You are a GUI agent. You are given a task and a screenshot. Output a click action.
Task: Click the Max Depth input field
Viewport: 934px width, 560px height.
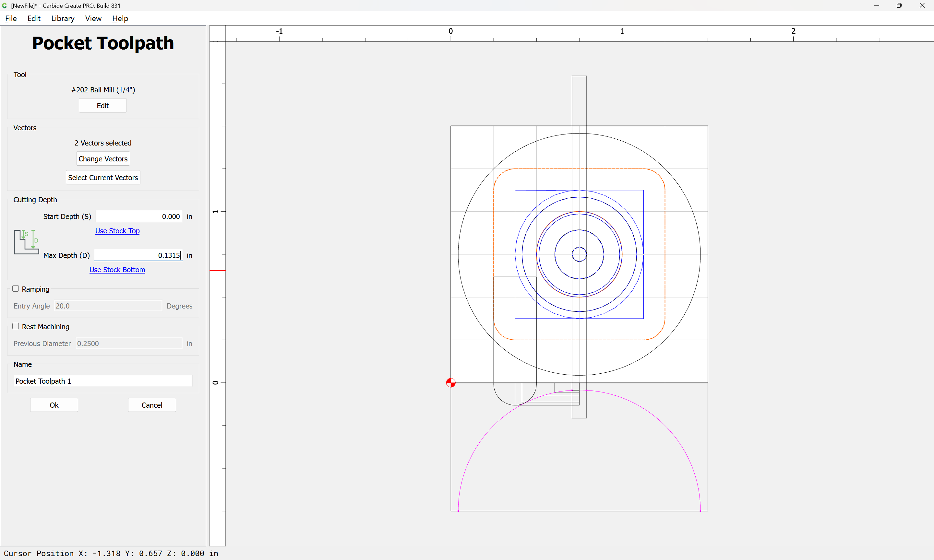pyautogui.click(x=138, y=255)
